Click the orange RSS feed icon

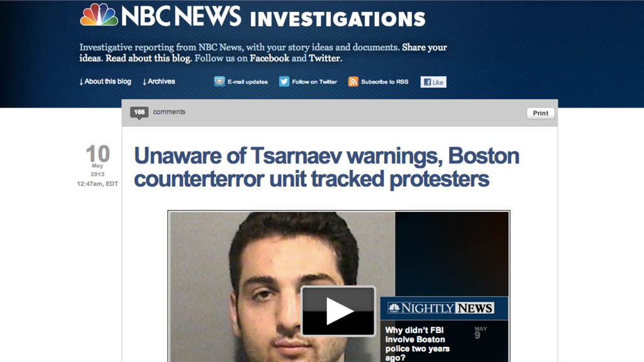click(x=353, y=82)
